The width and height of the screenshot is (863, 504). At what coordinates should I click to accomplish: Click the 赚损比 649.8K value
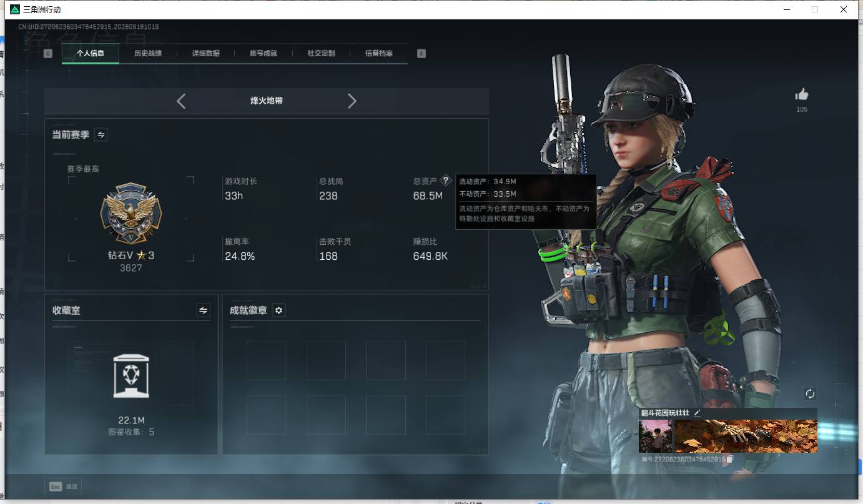pos(430,256)
